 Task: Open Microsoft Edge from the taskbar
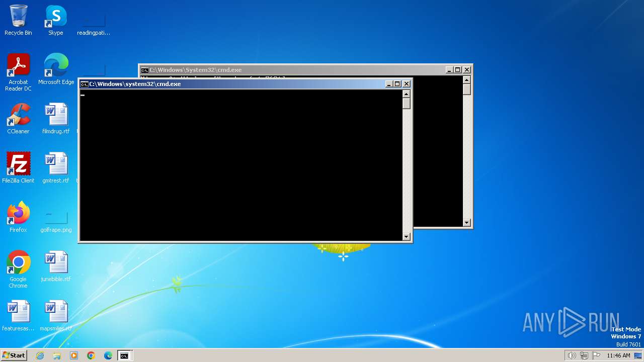108,355
